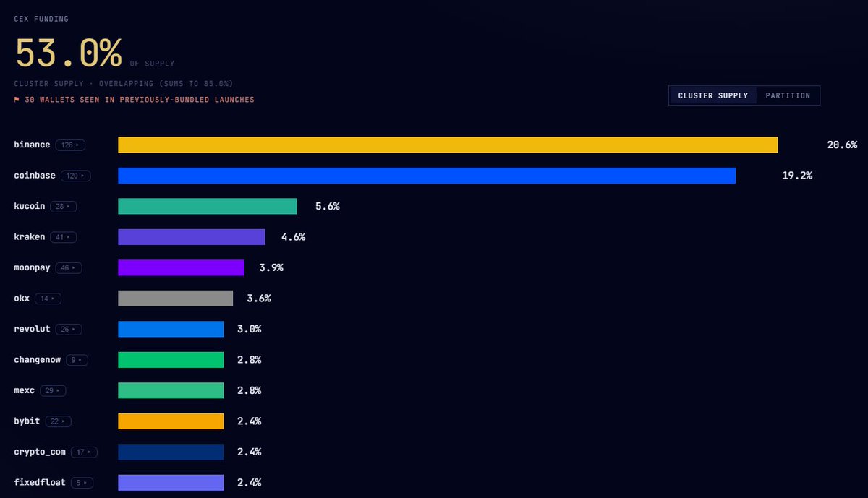
Task: Click the periwinkle fixedfloat bar
Action: click(x=171, y=483)
